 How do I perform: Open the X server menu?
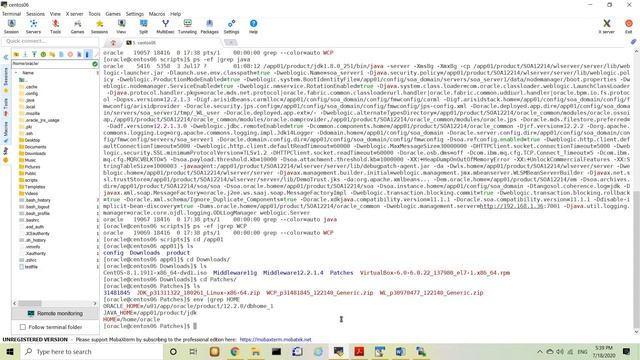[75, 14]
